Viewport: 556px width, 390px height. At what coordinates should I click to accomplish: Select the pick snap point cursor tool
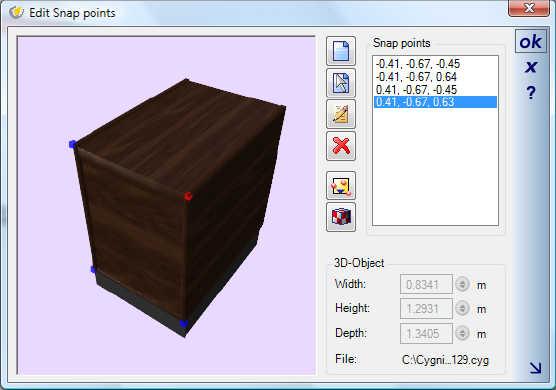341,83
